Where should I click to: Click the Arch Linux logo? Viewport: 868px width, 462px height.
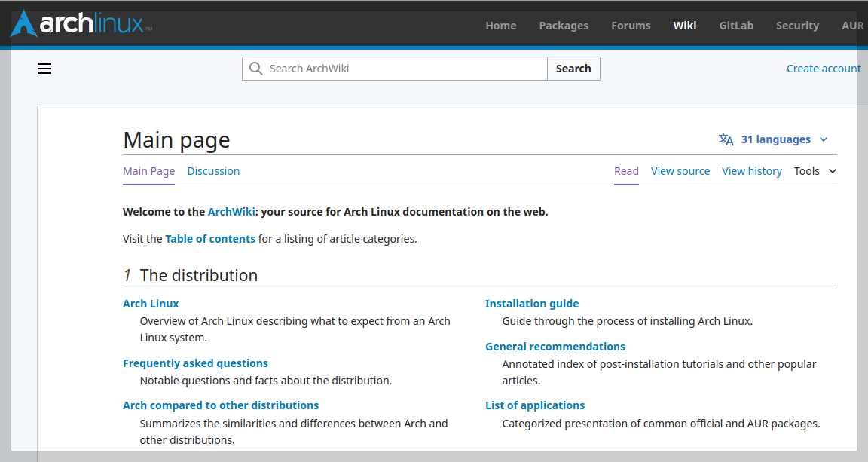(81, 24)
